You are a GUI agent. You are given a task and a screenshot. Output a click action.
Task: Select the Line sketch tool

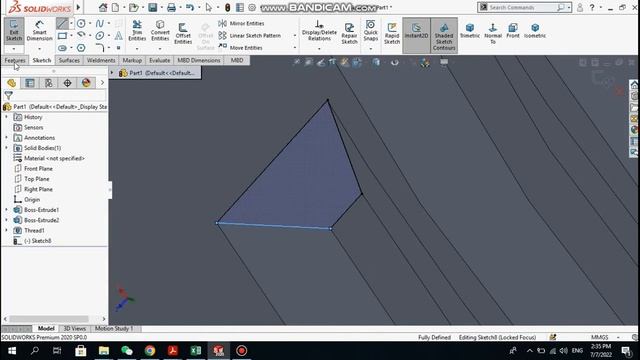pos(62,24)
